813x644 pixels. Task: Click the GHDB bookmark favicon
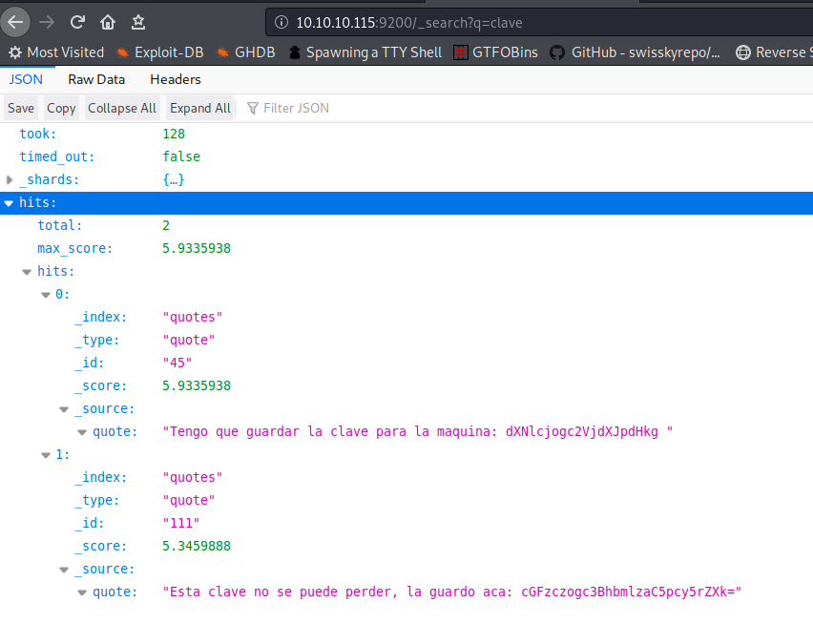pos(222,52)
